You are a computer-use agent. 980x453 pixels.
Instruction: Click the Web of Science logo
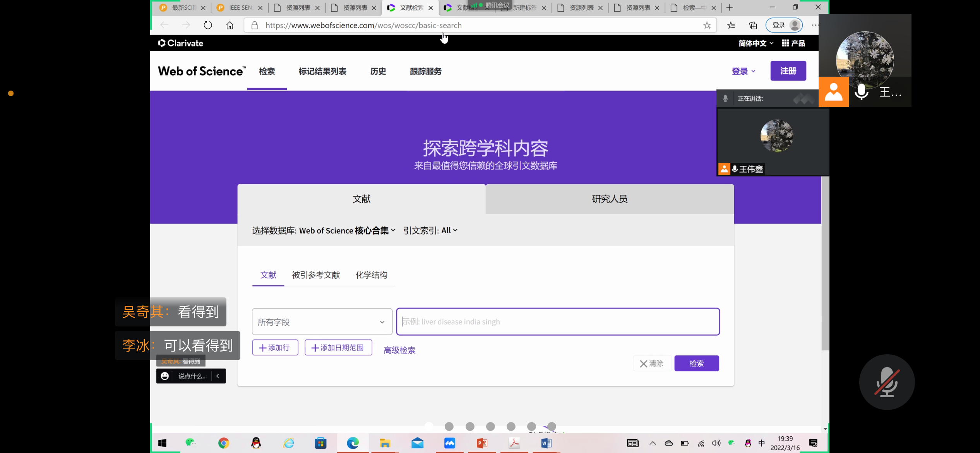tap(202, 71)
